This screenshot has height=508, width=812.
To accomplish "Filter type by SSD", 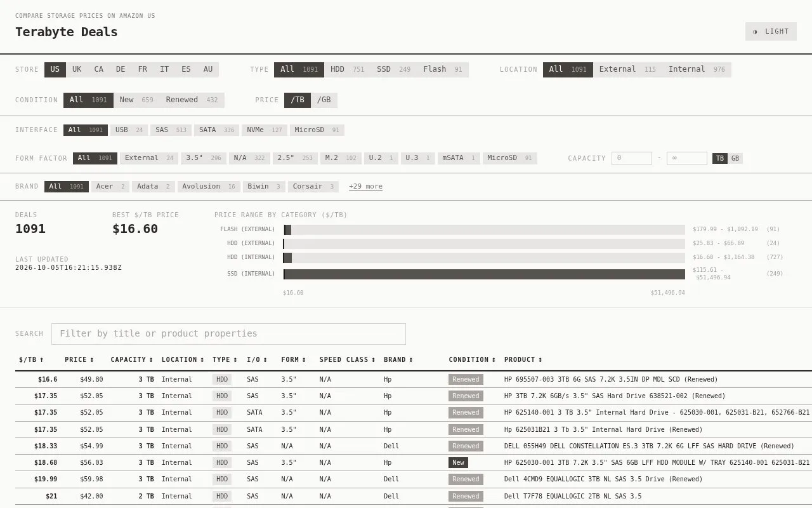I will pos(393,70).
